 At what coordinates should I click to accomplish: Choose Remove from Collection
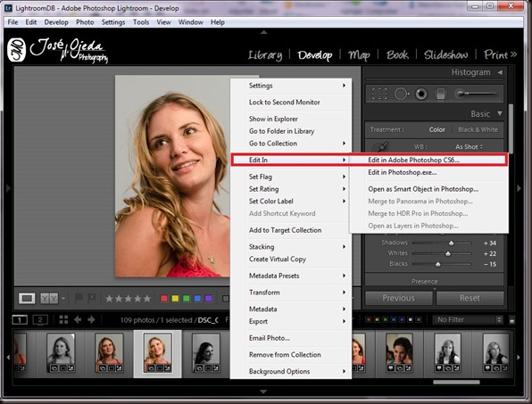(291, 355)
